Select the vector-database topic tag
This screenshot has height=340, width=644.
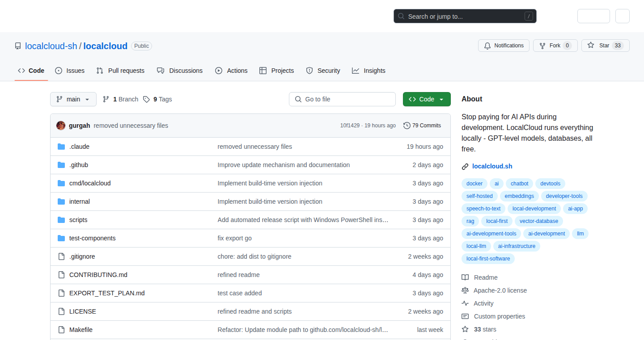pyautogui.click(x=539, y=221)
